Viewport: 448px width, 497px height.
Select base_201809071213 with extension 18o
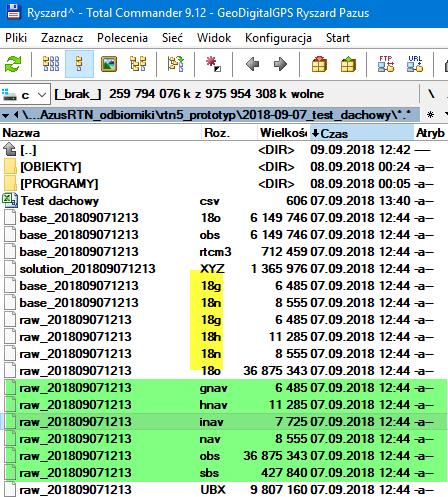[x=224, y=218]
